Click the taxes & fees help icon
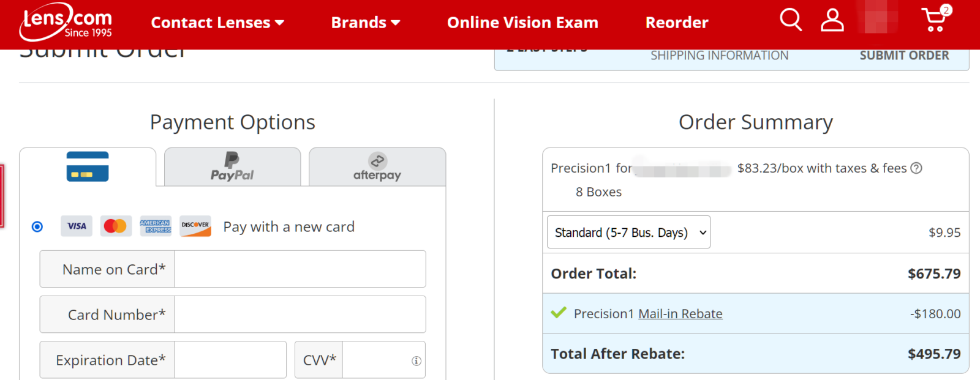The height and width of the screenshot is (380, 980). 916,168
